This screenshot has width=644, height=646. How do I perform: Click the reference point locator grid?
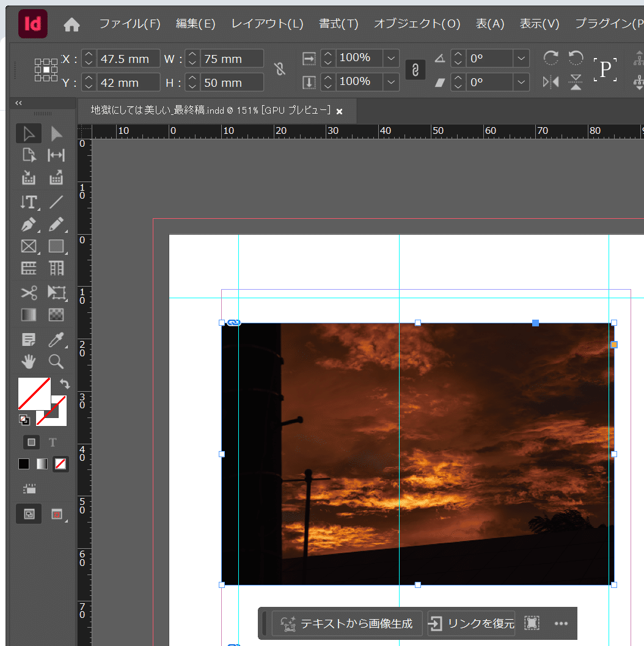click(46, 70)
